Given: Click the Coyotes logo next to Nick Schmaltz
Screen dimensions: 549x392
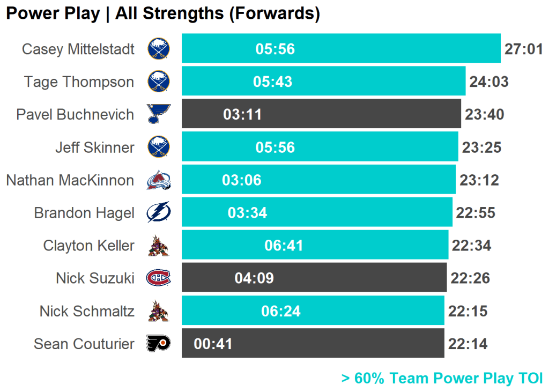Looking at the screenshot, I should tap(158, 311).
